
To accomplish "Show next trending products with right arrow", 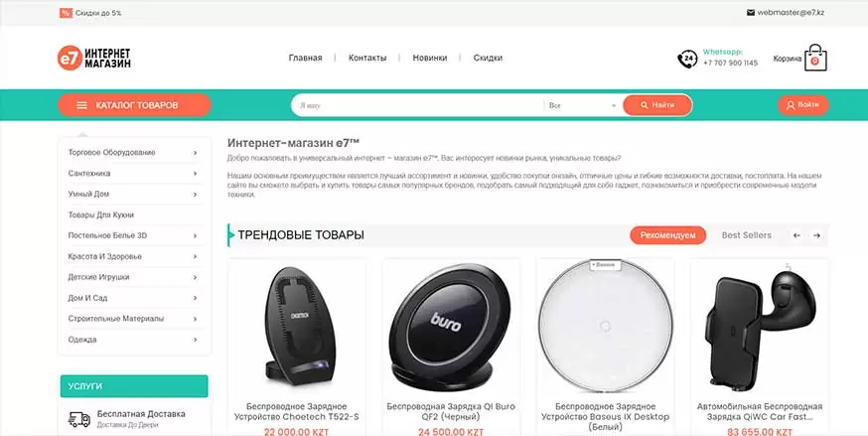I will pyautogui.click(x=816, y=235).
